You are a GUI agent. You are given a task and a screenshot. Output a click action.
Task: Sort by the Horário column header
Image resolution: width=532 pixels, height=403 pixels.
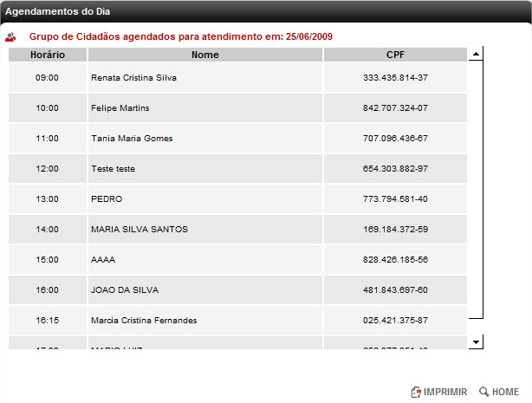tap(48, 55)
